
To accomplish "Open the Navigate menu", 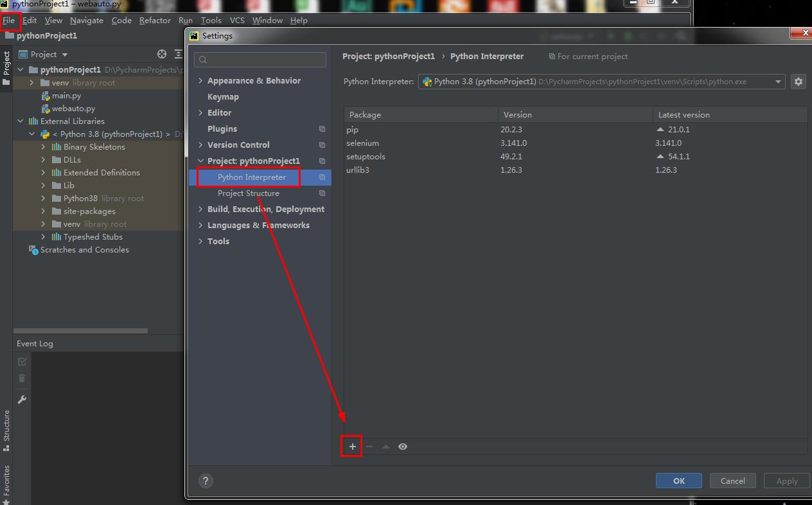I will [x=87, y=20].
